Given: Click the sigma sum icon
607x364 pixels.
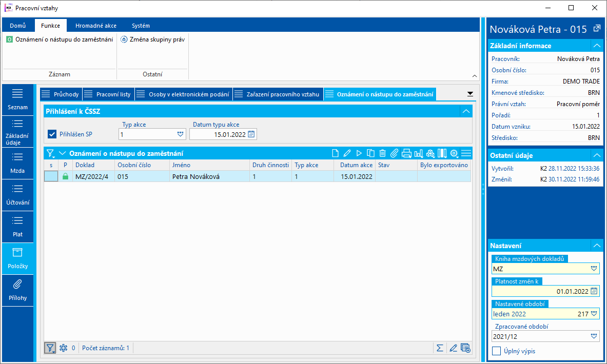Looking at the screenshot, I should [440, 348].
